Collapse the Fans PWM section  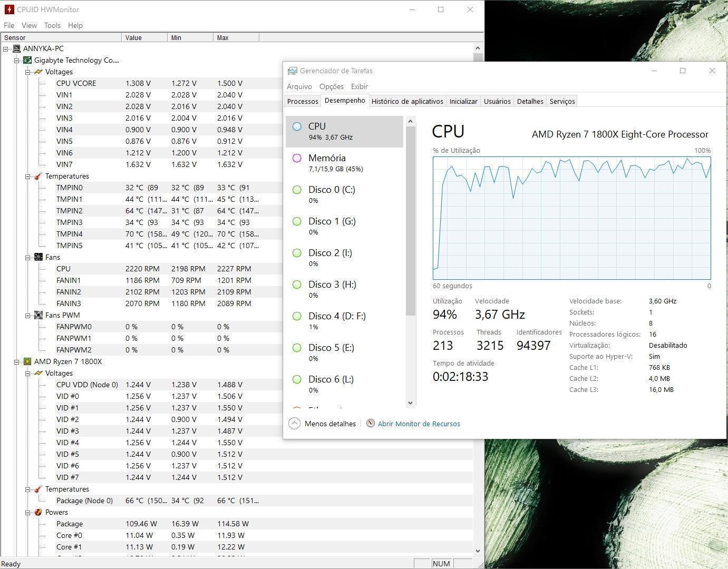(x=27, y=315)
